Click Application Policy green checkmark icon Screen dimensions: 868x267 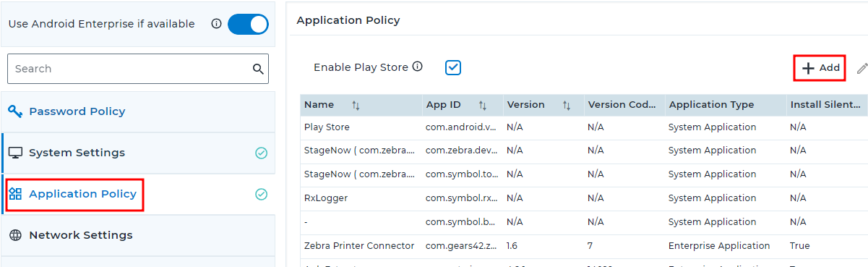(262, 194)
